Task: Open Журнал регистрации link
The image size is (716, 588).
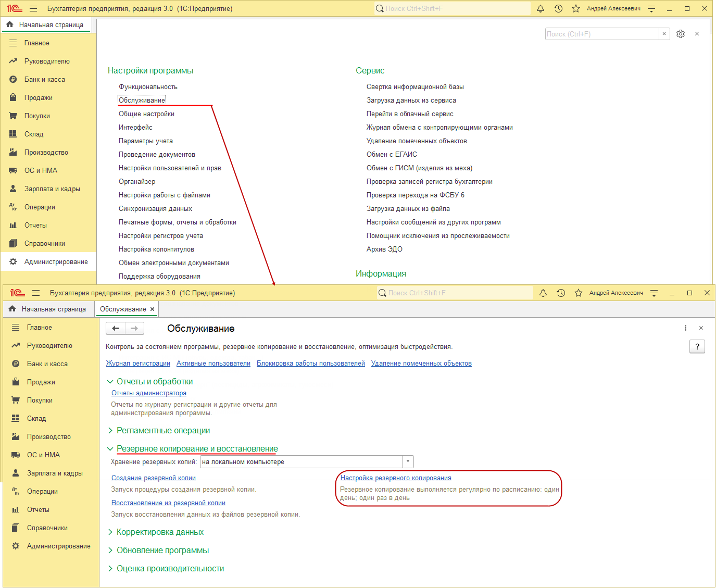Action: point(138,364)
